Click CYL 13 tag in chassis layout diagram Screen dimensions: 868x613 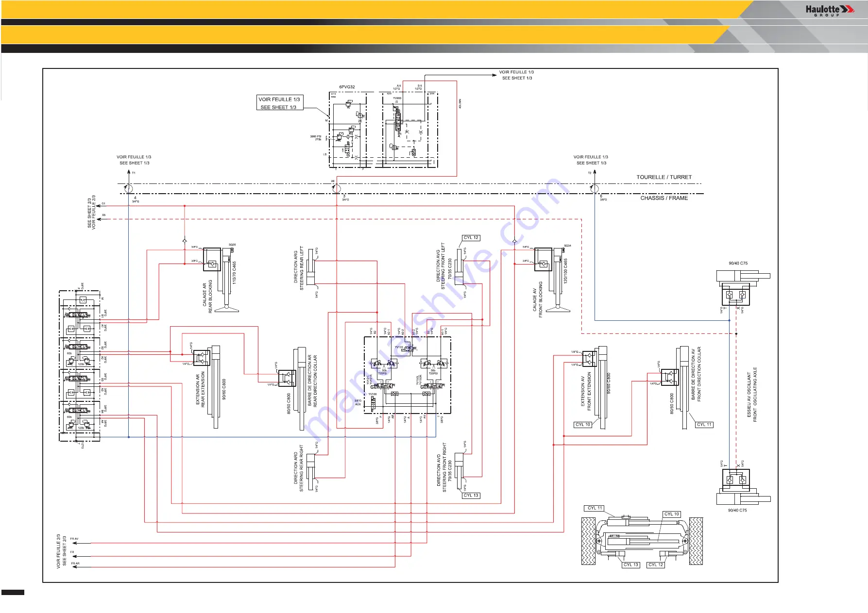tap(631, 565)
